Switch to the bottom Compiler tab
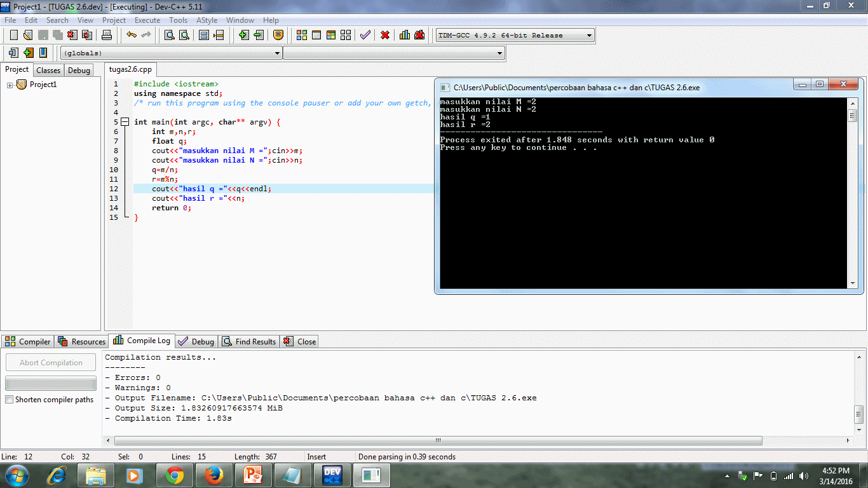Viewport: 868px width, 488px height. [x=28, y=341]
